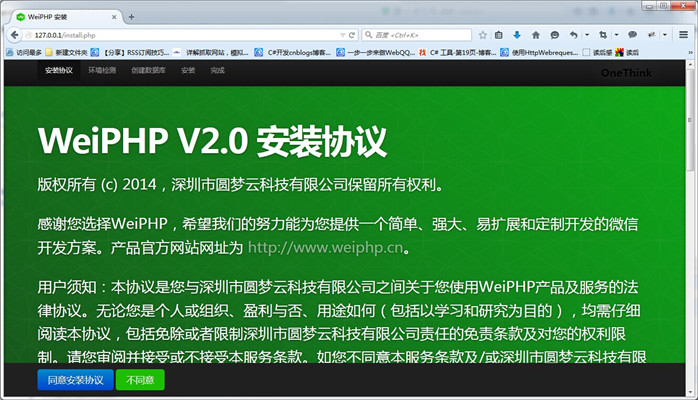This screenshot has width=698, height=400.
Task: Select the WeiPHP 安装 browser tab
Action: click(x=67, y=17)
